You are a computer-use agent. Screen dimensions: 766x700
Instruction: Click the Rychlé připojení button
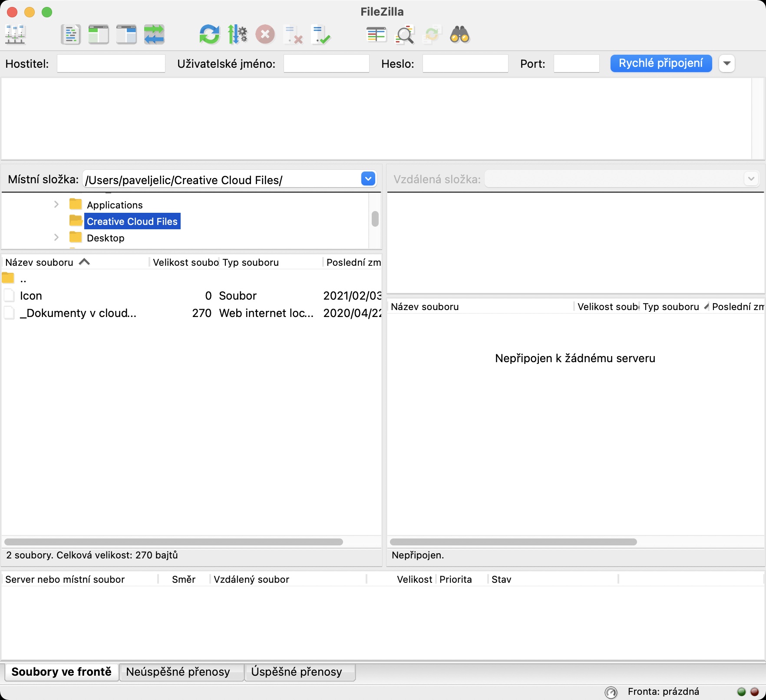point(661,63)
